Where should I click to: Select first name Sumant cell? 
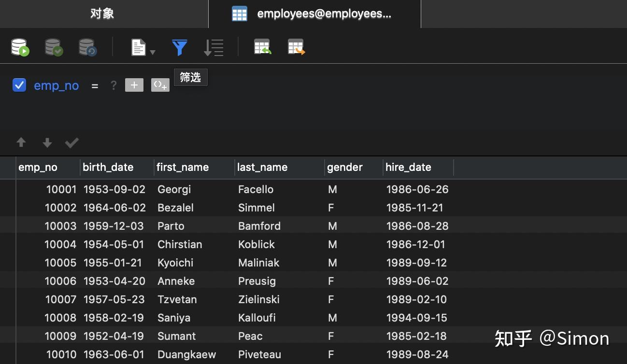[x=195, y=336]
